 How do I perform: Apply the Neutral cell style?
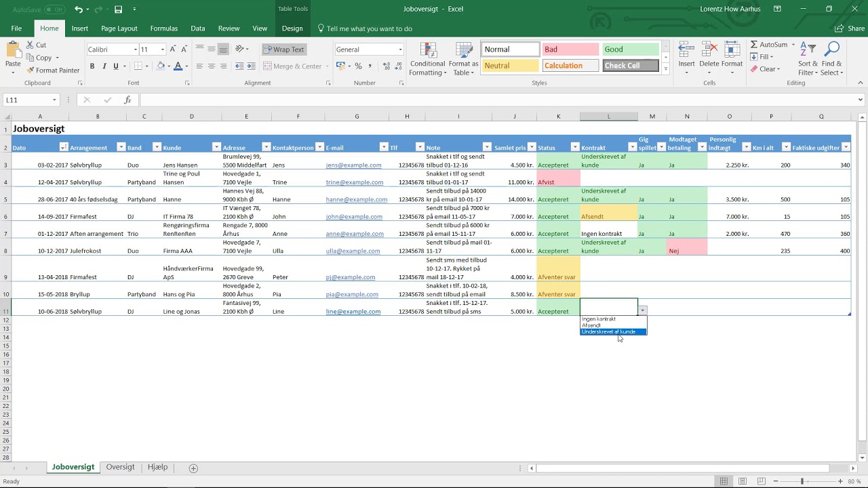(x=511, y=66)
